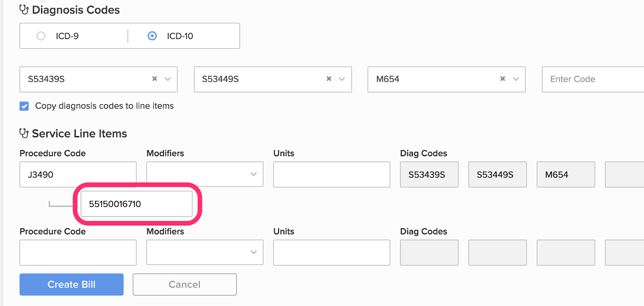Open the first line's Modifiers dropdown
Image resolution: width=644 pixels, height=306 pixels.
pos(253,174)
